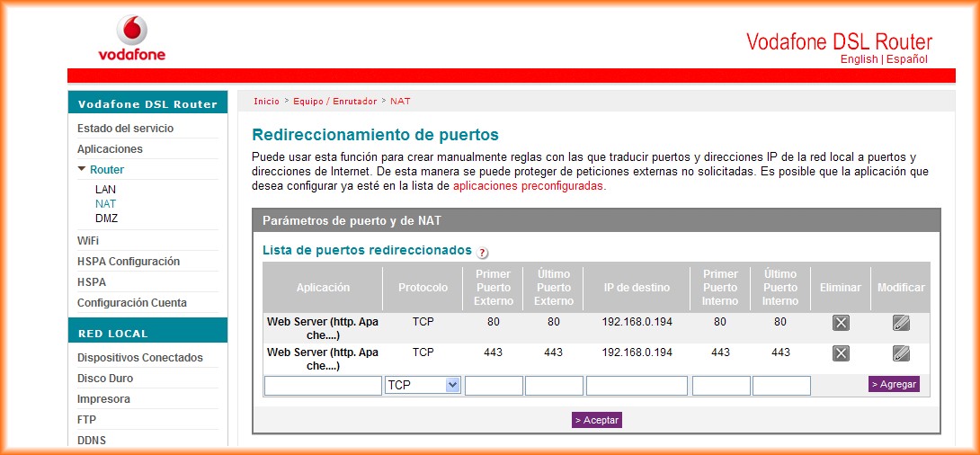Click Inicio in the breadcrumb

[266, 102]
